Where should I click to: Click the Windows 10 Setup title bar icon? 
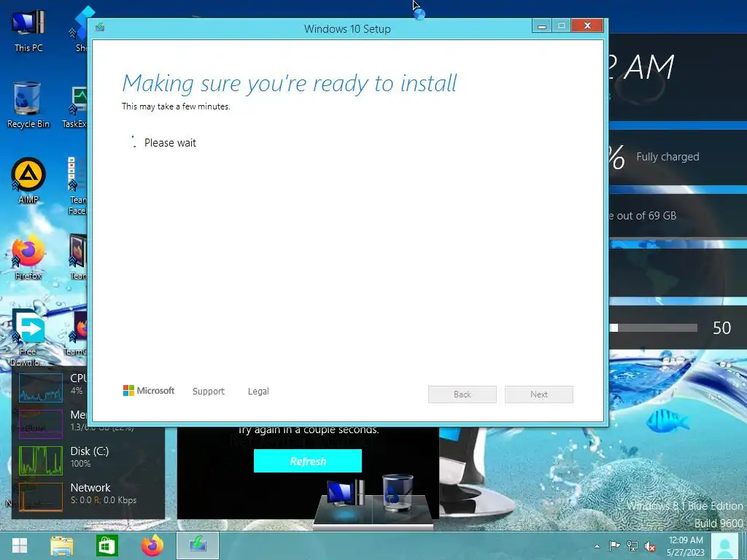point(99,27)
